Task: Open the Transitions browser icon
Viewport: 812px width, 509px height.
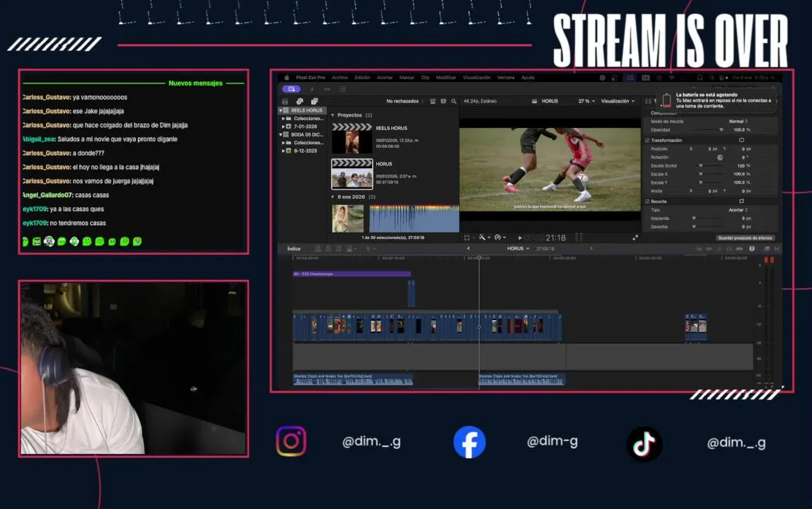Action: 776,249
